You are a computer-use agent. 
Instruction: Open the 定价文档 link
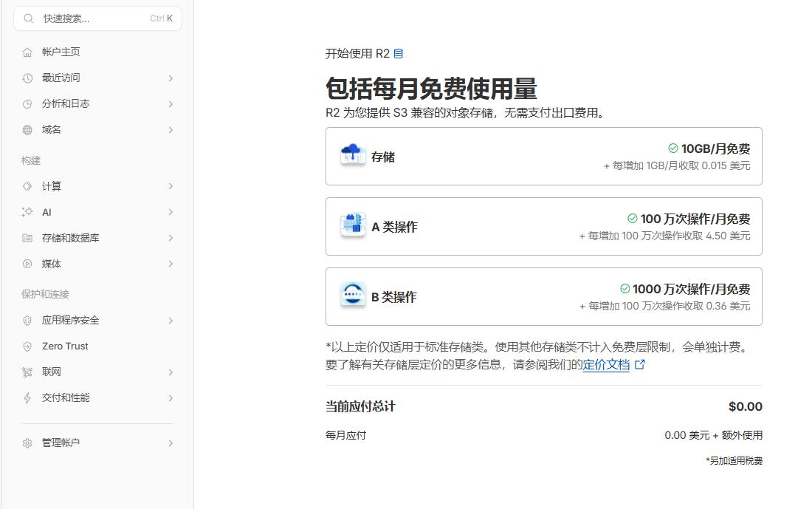click(606, 364)
